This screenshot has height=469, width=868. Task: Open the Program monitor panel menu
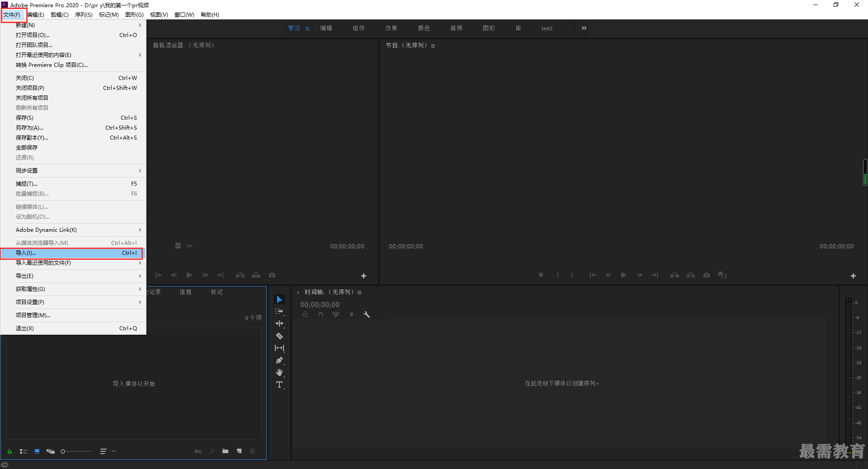click(433, 46)
